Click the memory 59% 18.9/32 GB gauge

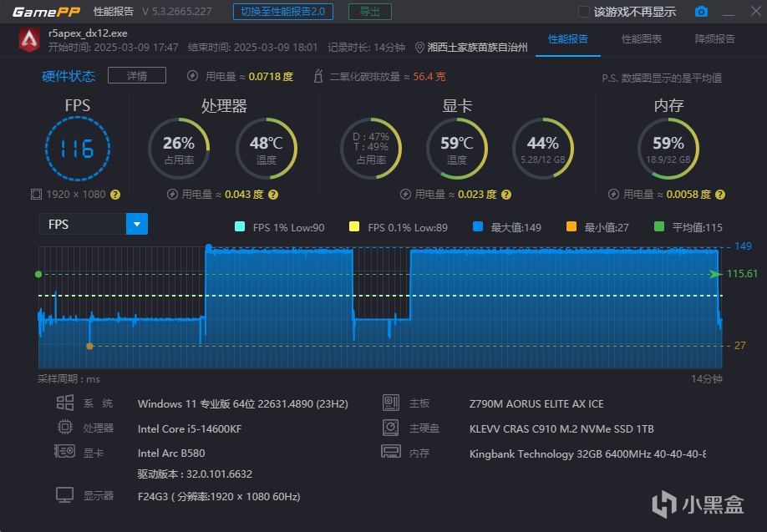[x=668, y=149]
